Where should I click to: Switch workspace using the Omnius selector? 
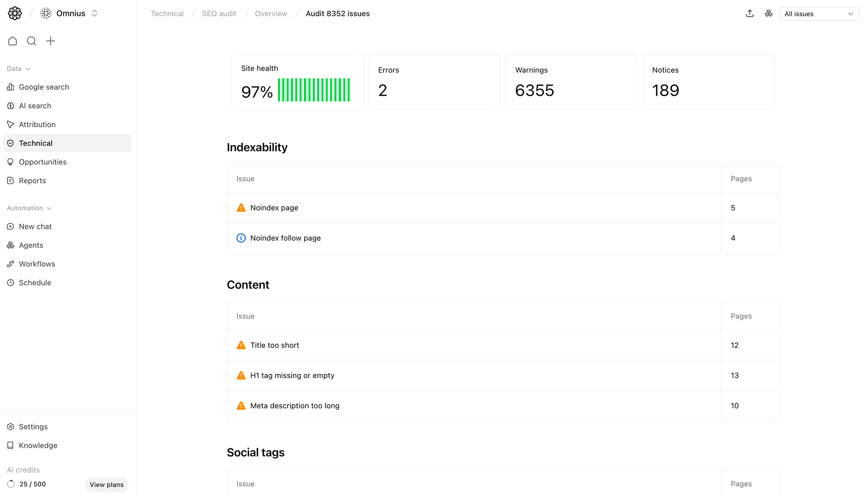[x=95, y=13]
